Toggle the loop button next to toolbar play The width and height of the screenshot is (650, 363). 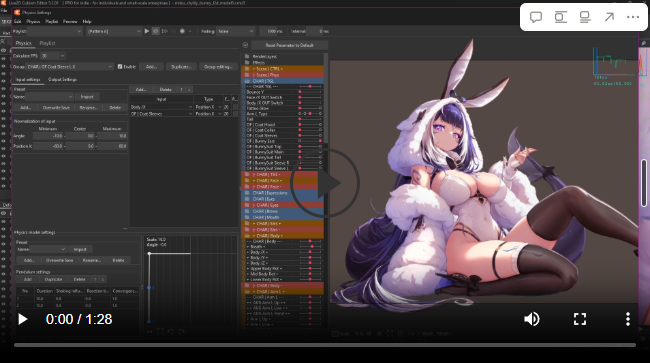pyautogui.click(x=155, y=31)
